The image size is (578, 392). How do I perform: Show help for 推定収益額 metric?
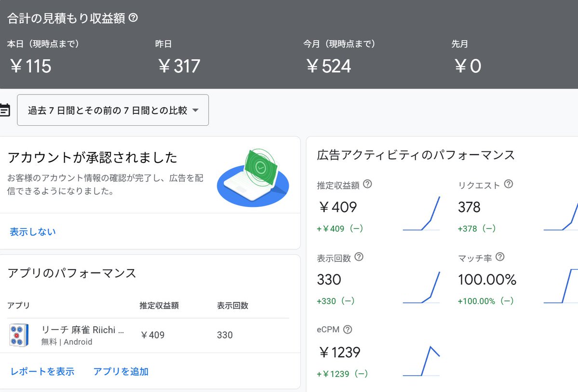[367, 184]
